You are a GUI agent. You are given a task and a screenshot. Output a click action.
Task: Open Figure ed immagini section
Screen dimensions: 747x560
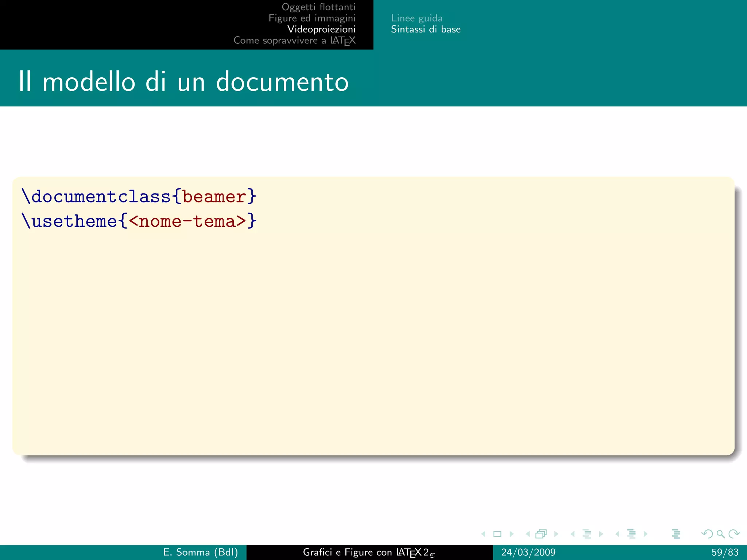click(312, 18)
